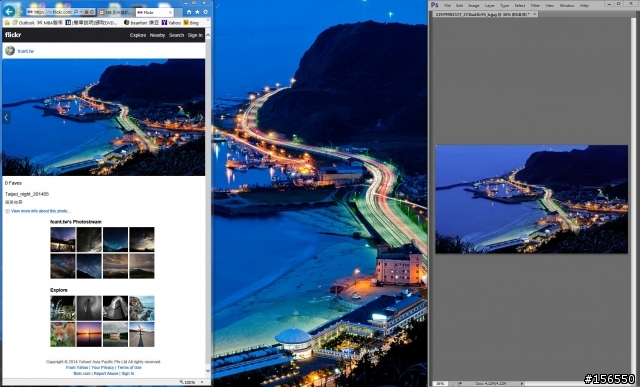Image resolution: width=640 pixels, height=387 pixels.
Task: Open the Bing bookmark in favorites bar
Action: point(191,23)
